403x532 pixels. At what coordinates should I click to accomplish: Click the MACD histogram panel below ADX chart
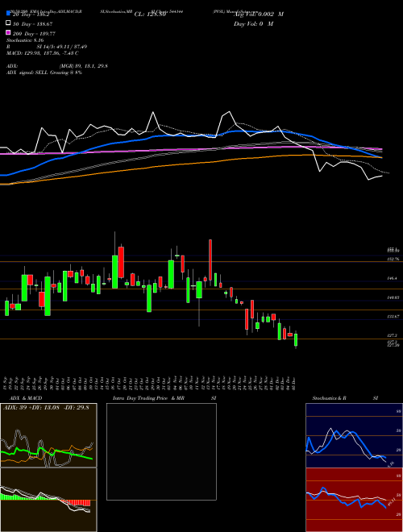(48, 500)
